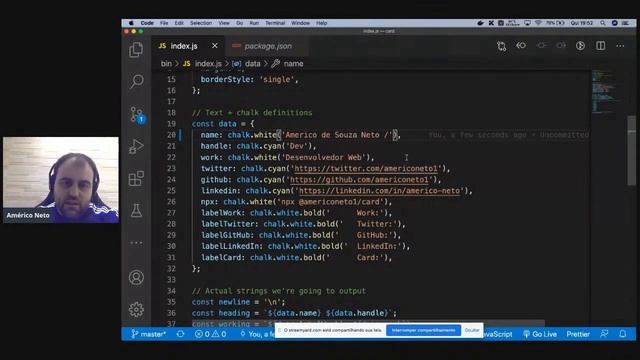Click the Wi-Fi icon in menu bar
The height and width of the screenshot is (360, 640).
pyautogui.click(x=538, y=23)
